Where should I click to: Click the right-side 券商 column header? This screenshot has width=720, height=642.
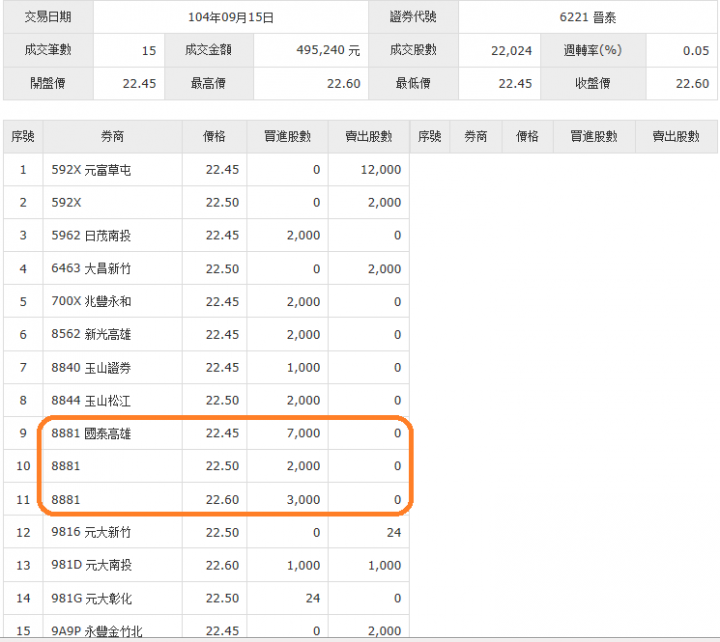pos(476,136)
